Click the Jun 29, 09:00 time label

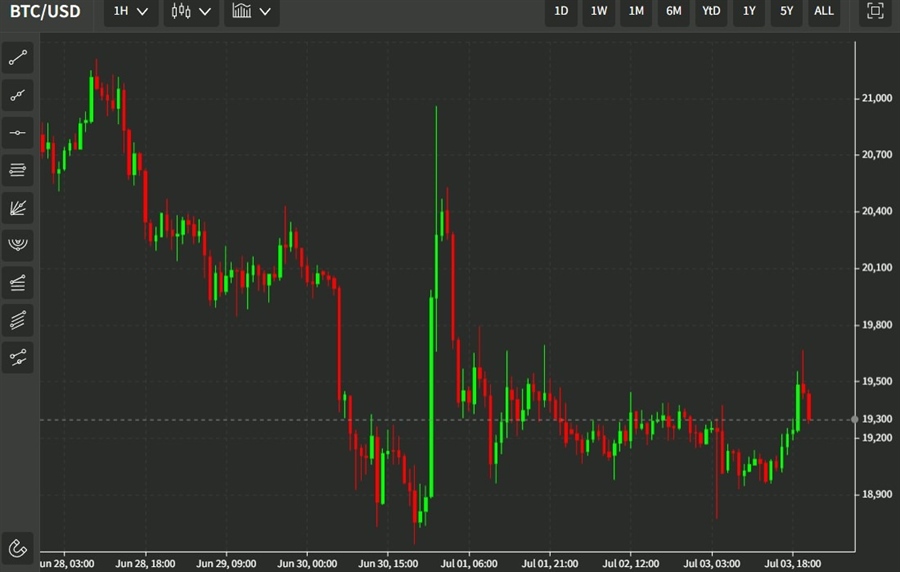(x=226, y=564)
